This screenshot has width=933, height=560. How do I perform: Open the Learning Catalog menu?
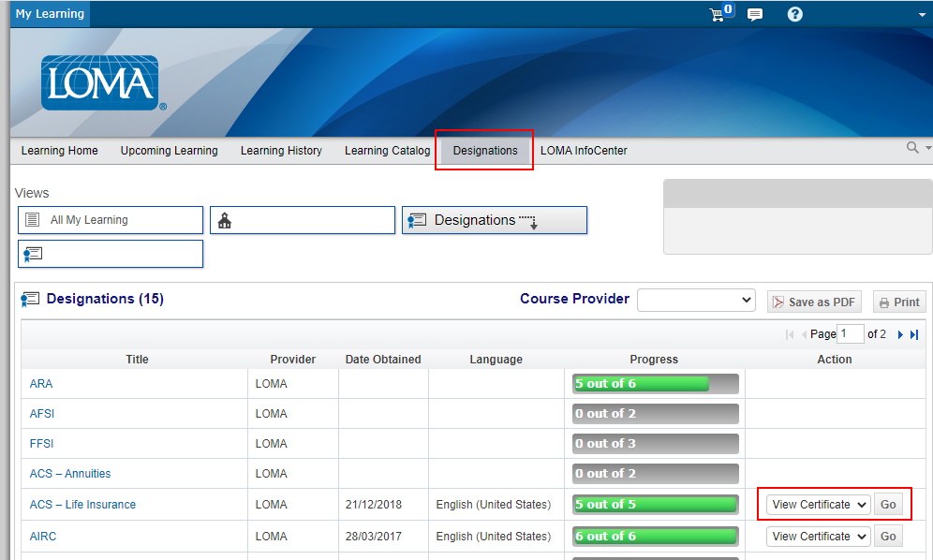coord(388,151)
